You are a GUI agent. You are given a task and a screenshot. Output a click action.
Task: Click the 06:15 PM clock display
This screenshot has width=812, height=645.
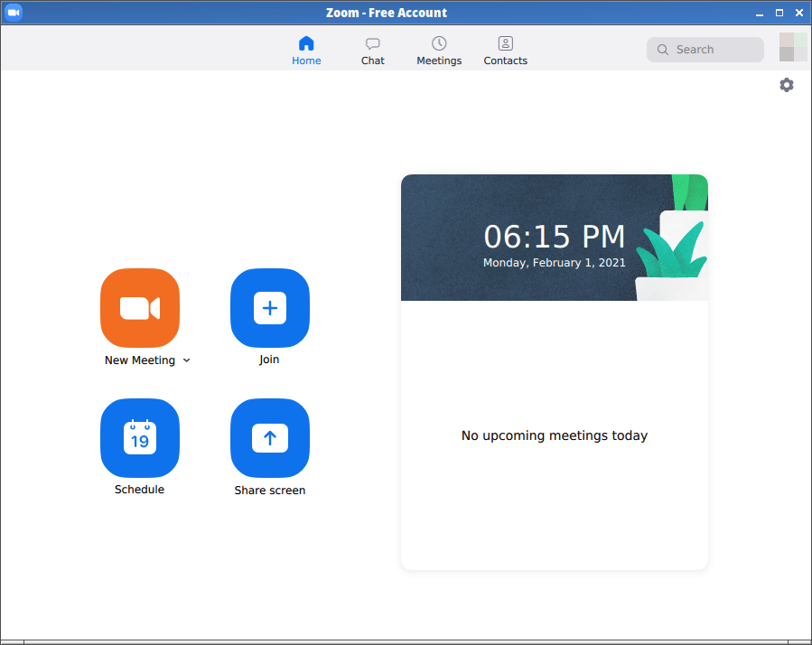click(554, 237)
